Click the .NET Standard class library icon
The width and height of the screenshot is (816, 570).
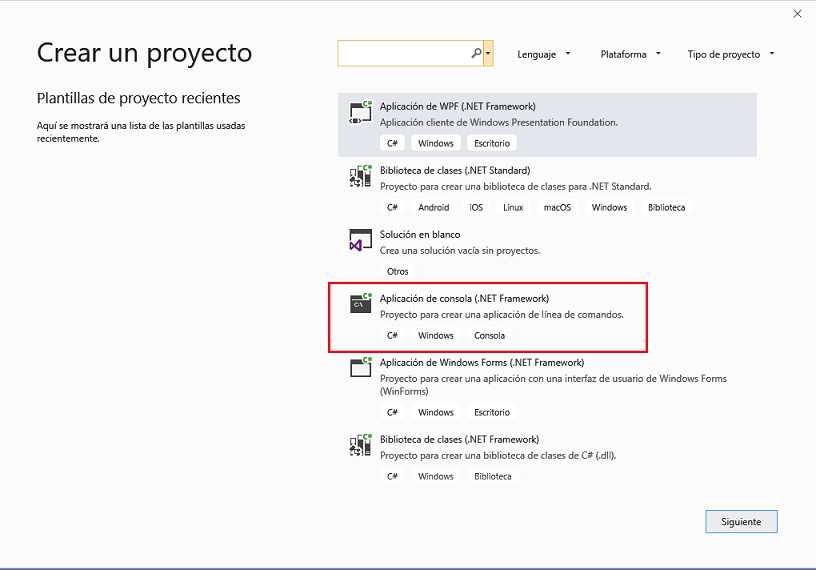pos(360,176)
